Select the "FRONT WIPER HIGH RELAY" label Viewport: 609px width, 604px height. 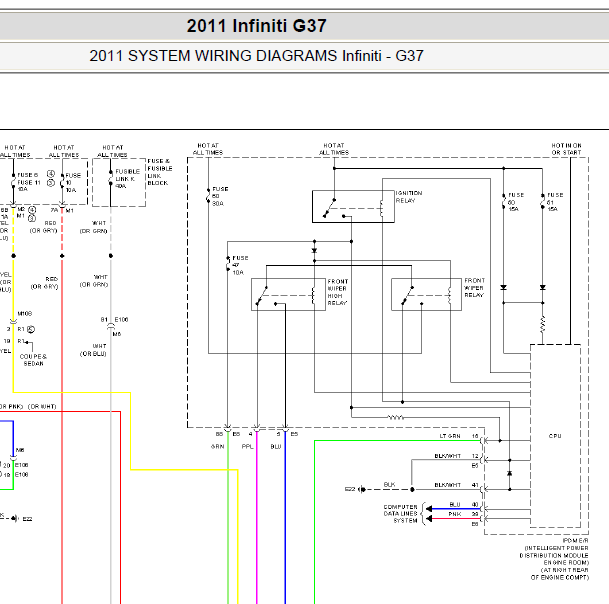pos(338,292)
